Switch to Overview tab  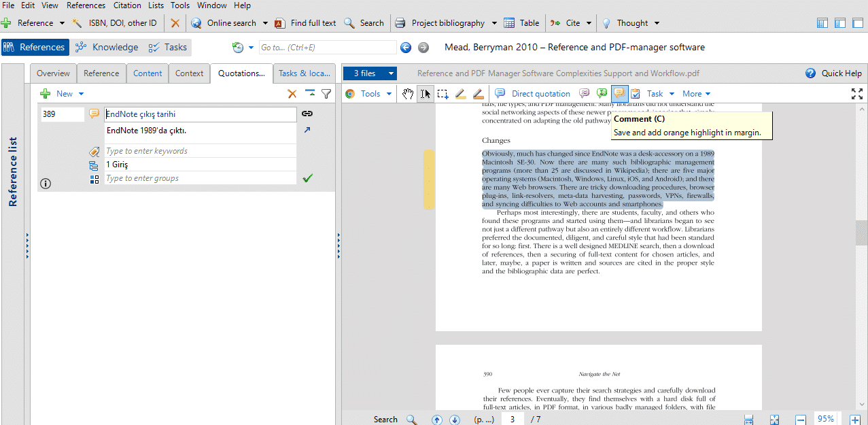pyautogui.click(x=53, y=73)
